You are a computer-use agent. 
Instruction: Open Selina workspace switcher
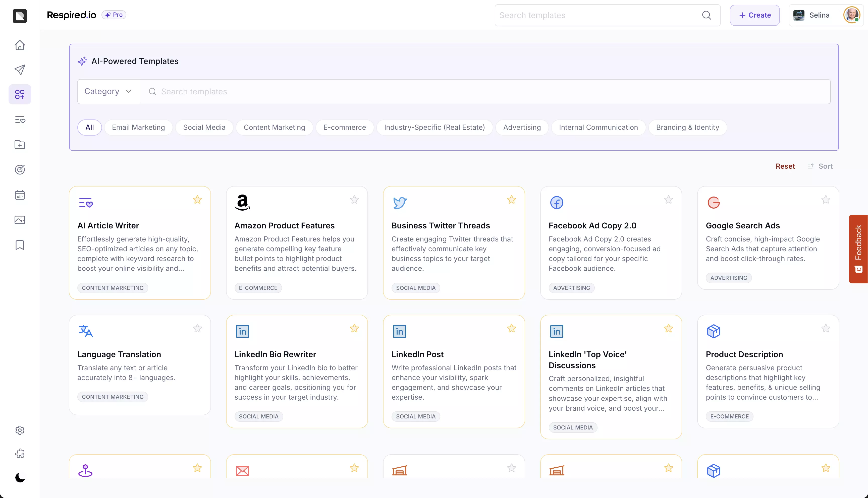coord(812,15)
